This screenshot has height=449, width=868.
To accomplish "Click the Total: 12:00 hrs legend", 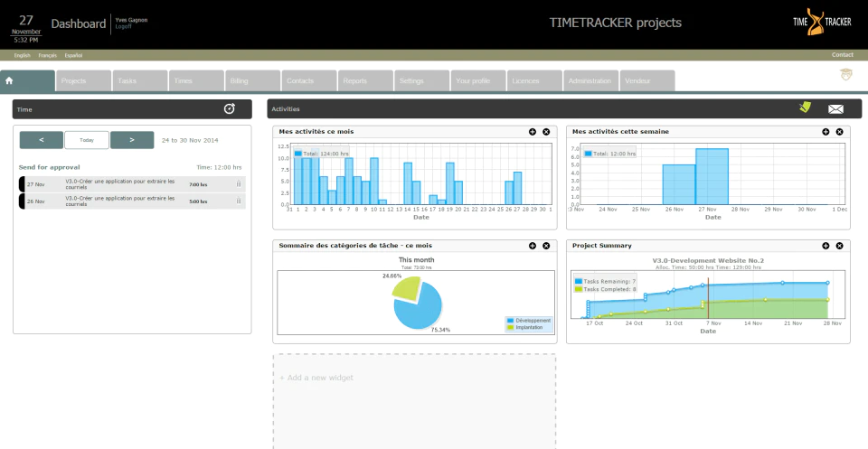I will [610, 154].
